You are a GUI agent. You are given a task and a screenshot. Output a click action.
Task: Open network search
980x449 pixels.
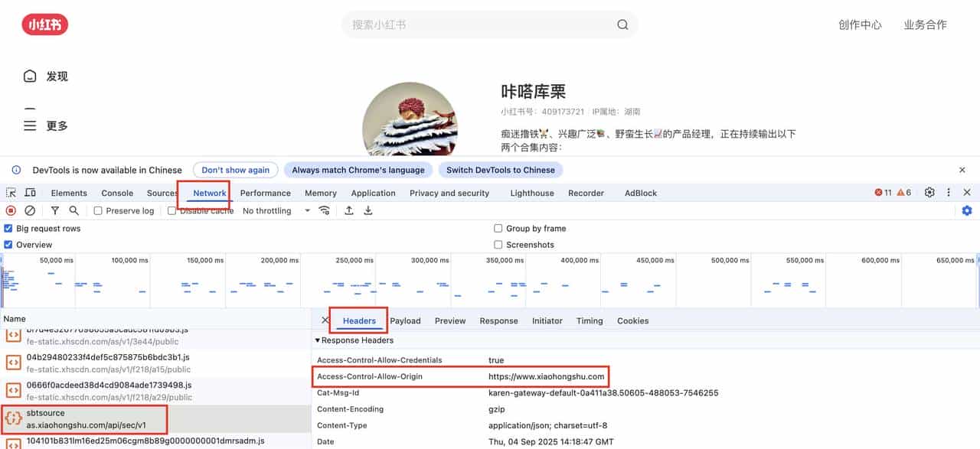[x=74, y=210]
